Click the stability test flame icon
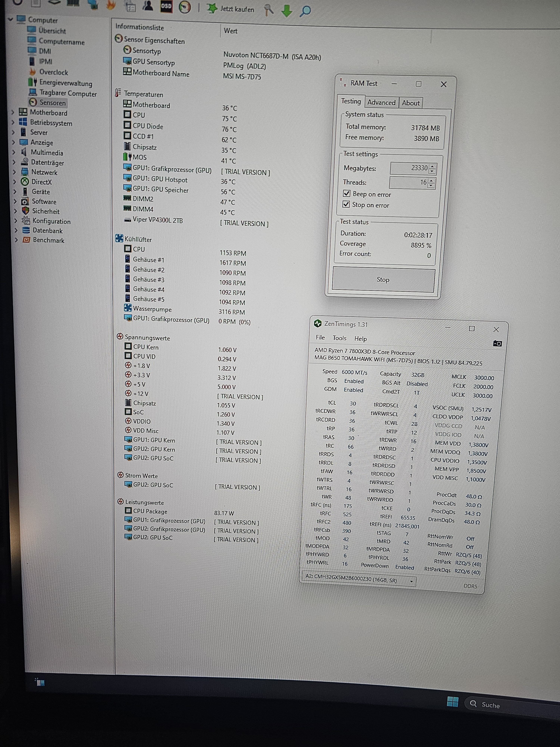560x747 pixels. click(111, 5)
